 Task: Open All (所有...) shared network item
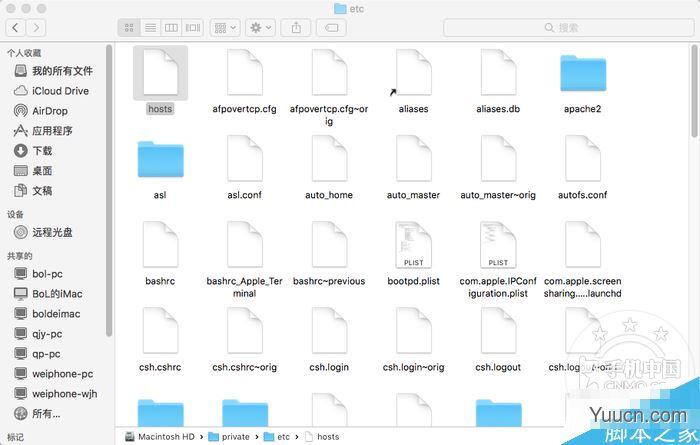[x=37, y=414]
